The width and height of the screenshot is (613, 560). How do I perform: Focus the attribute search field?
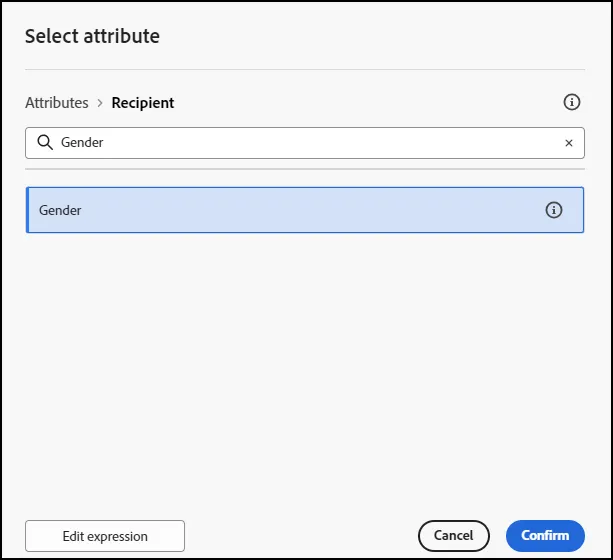pos(305,143)
